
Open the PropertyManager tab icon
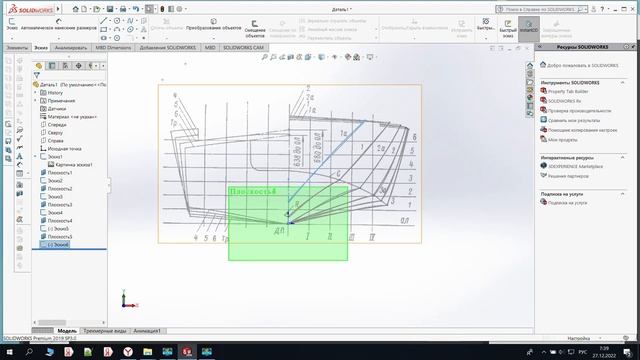[52, 66]
